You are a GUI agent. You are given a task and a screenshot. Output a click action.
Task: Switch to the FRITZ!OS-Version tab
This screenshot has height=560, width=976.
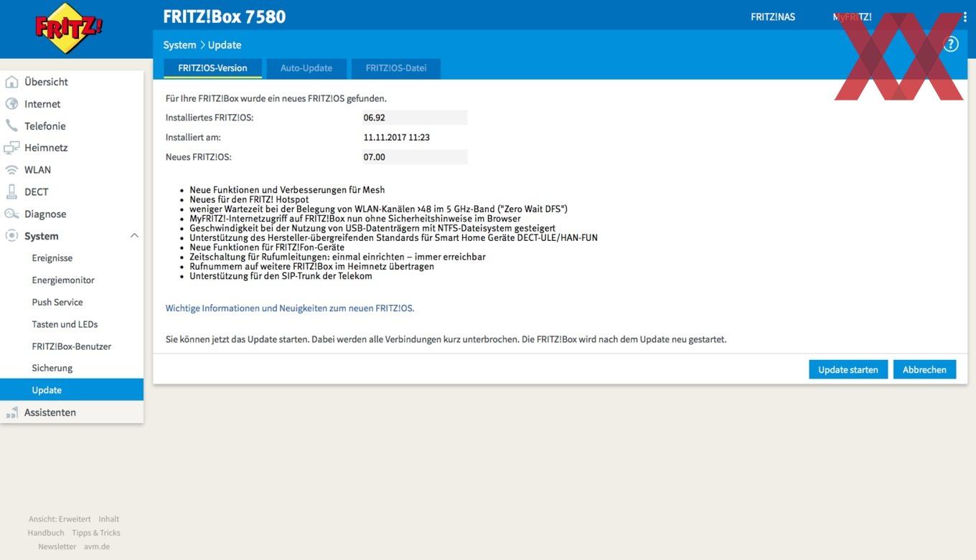click(x=212, y=69)
